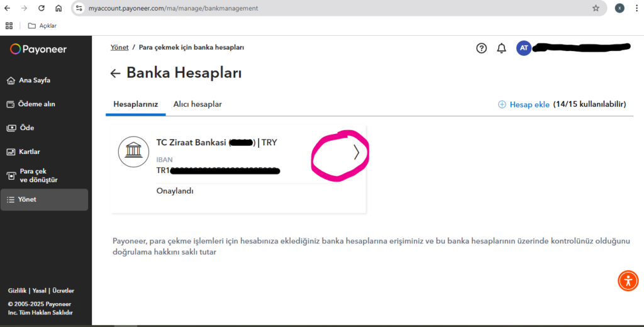644x327 pixels.
Task: Go back using arrow beside Banka Hesapları
Action: 115,73
